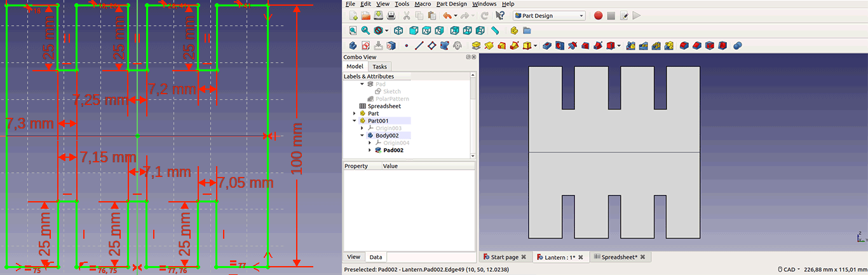Select Spreadsheet item in model tree
The height and width of the screenshot is (275, 868).
pyautogui.click(x=384, y=106)
